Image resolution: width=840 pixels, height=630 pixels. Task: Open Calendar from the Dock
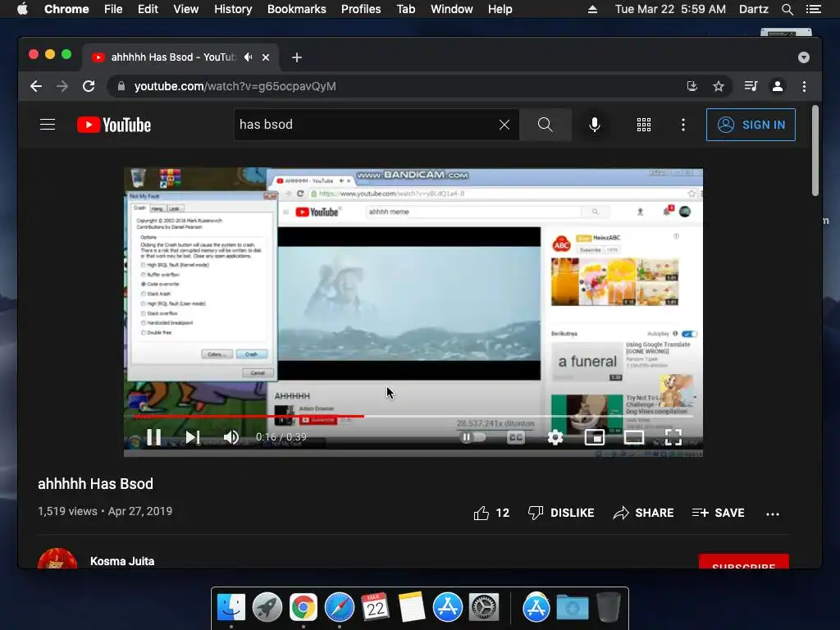(375, 607)
